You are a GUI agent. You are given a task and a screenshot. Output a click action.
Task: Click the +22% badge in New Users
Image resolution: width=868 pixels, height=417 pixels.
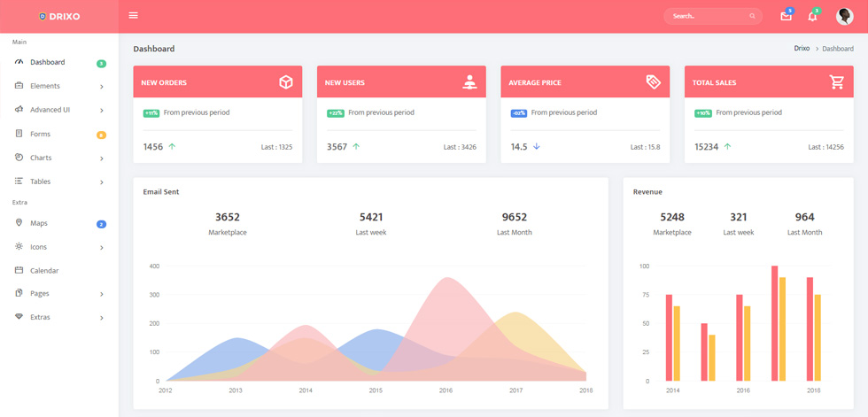click(336, 112)
